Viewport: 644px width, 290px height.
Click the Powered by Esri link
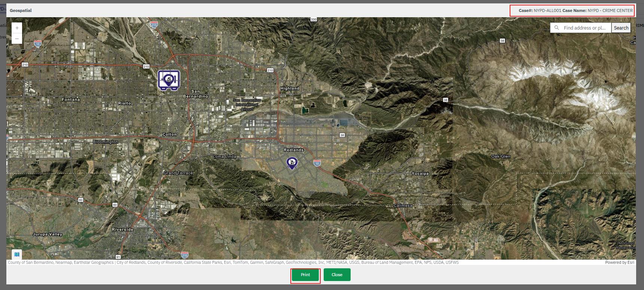point(619,262)
